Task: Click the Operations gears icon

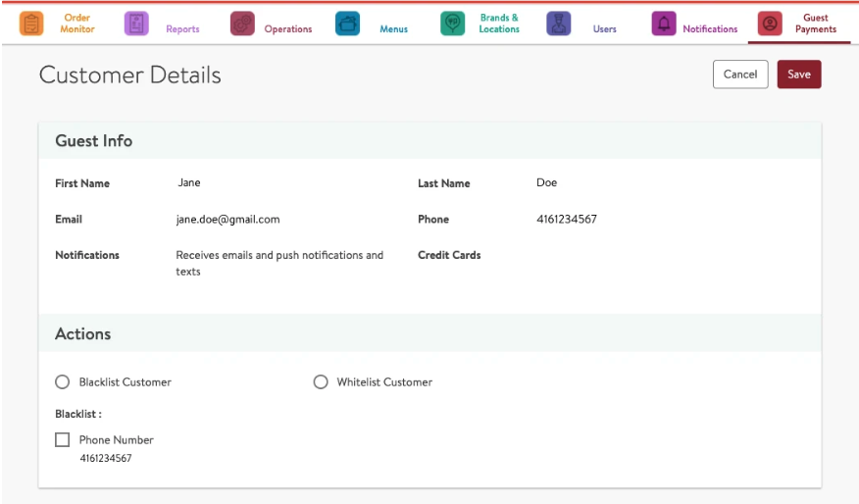Action: click(242, 24)
